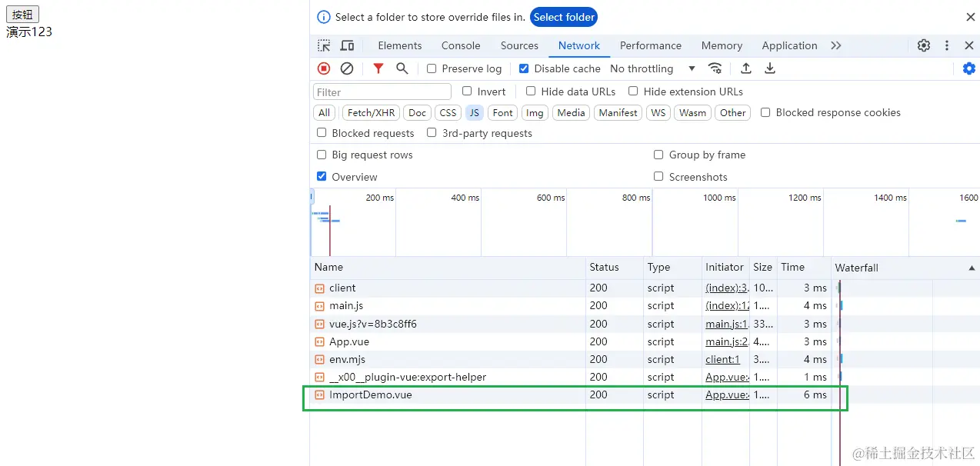Sort by the Name column header
This screenshot has height=466, width=980.
coord(448,268)
